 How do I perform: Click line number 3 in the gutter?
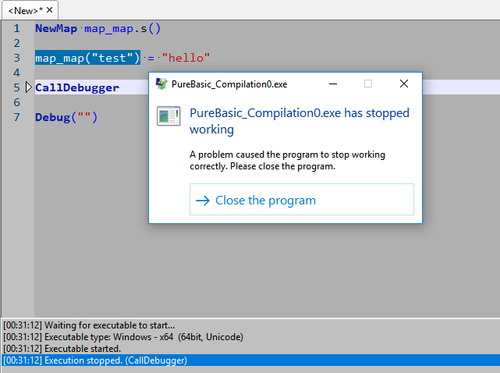(x=17, y=58)
